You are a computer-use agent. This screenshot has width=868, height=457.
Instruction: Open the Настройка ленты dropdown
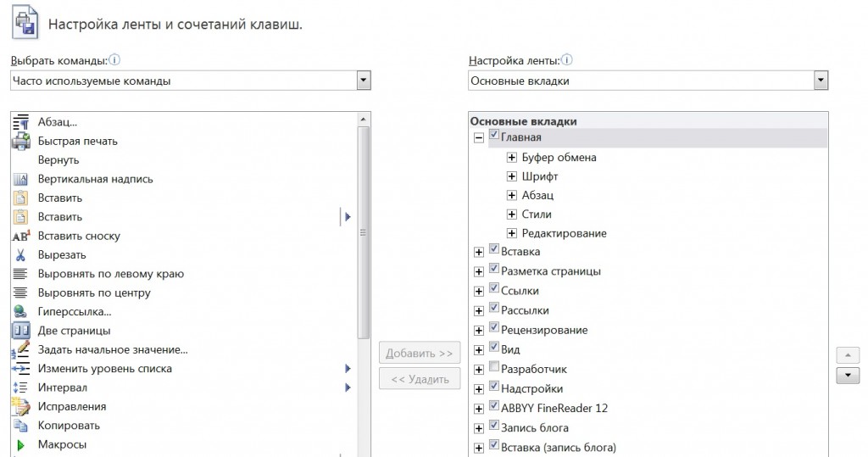820,81
